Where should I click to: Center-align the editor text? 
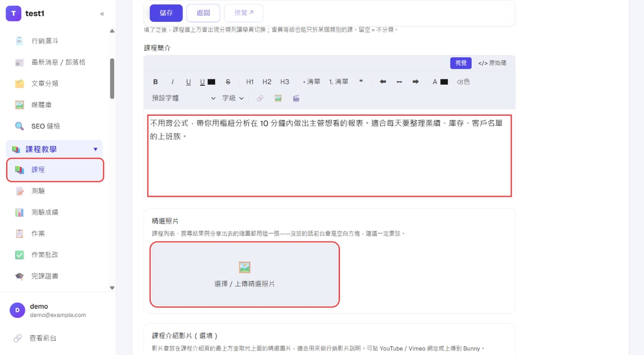pyautogui.click(x=399, y=82)
